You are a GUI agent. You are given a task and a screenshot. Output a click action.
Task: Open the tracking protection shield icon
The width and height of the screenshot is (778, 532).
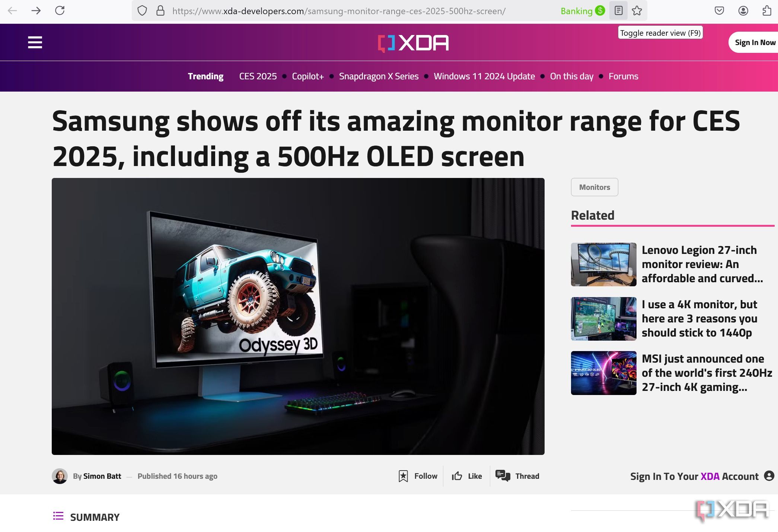(x=142, y=11)
